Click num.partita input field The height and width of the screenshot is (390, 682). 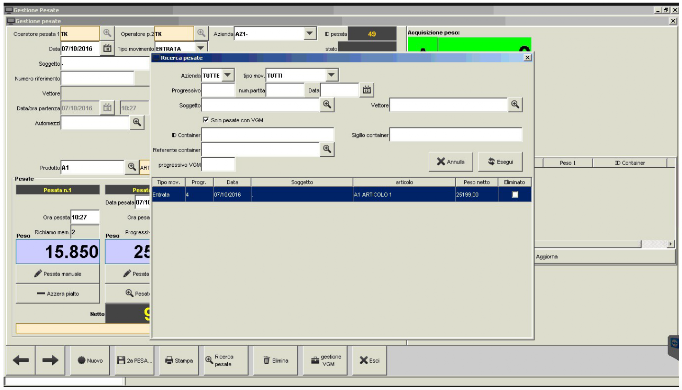[285, 90]
